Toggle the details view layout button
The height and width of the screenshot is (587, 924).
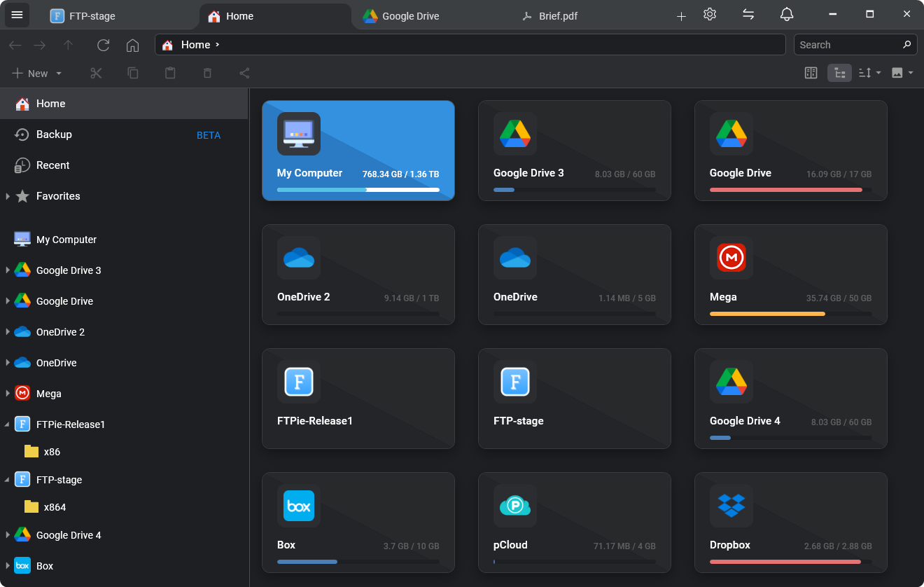[x=839, y=72]
